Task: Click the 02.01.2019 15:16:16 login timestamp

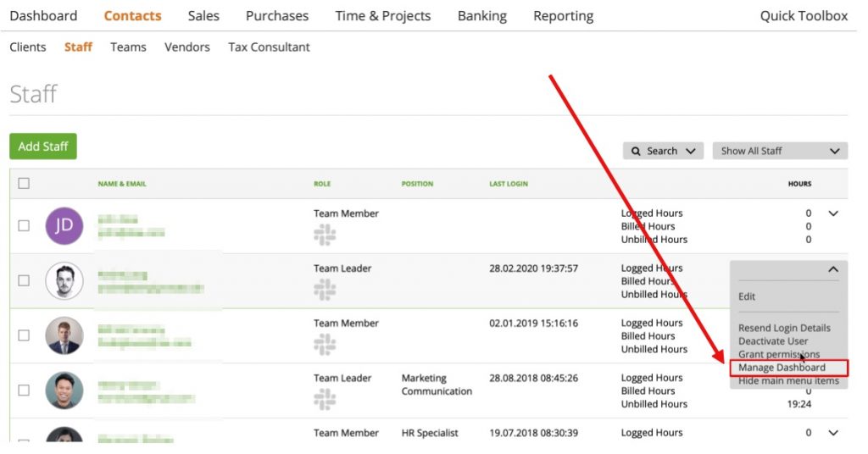Action: [x=534, y=323]
